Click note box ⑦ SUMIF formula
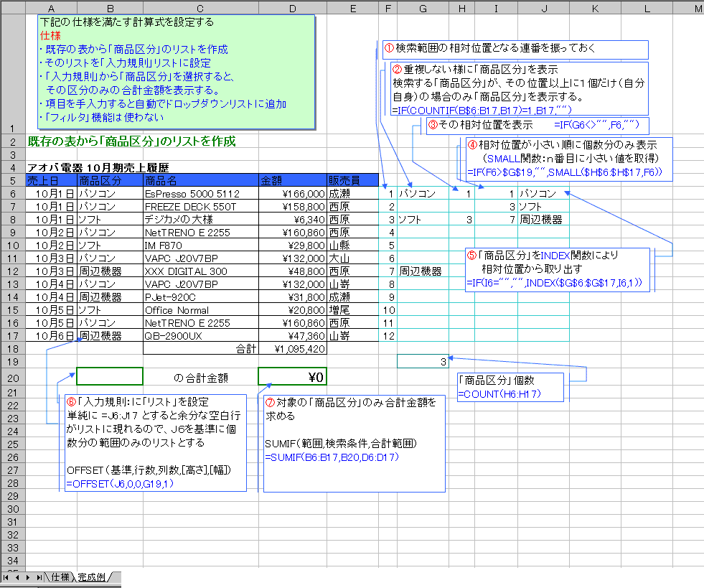The height and width of the screenshot is (588, 704). coord(355,444)
